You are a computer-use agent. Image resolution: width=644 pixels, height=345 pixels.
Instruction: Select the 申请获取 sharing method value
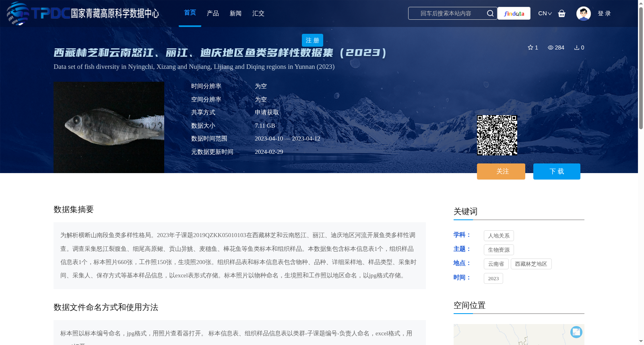(267, 112)
